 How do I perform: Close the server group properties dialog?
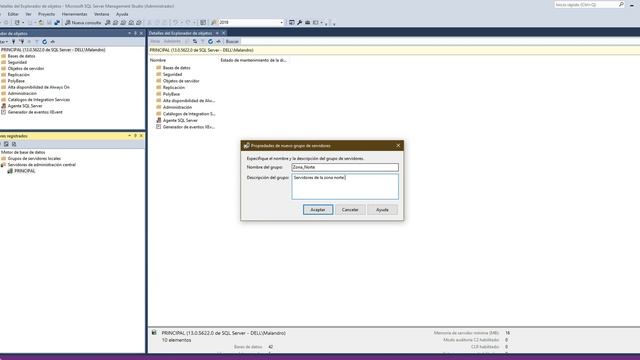pyautogui.click(x=398, y=145)
